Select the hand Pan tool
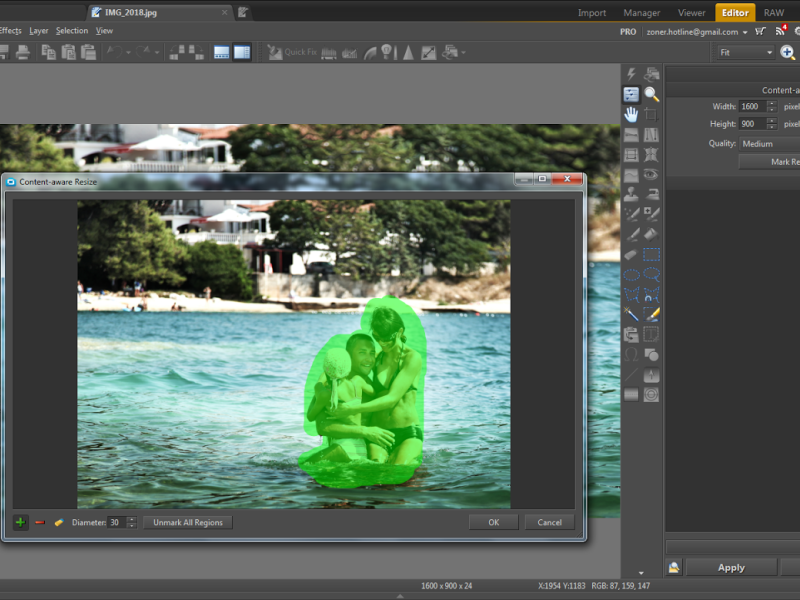This screenshot has width=800, height=600. pyautogui.click(x=631, y=114)
